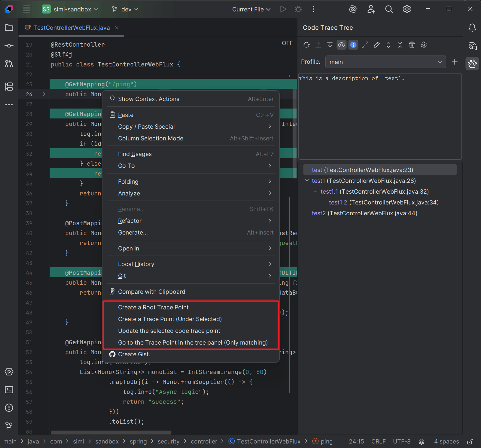Open the AI chat tool window
The width and height of the screenshot is (481, 448).
[x=472, y=46]
